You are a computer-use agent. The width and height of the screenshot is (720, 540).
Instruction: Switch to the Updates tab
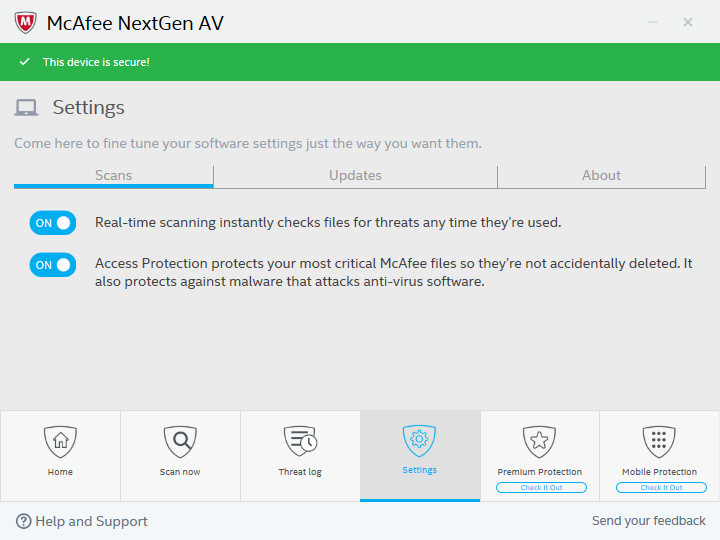(355, 176)
